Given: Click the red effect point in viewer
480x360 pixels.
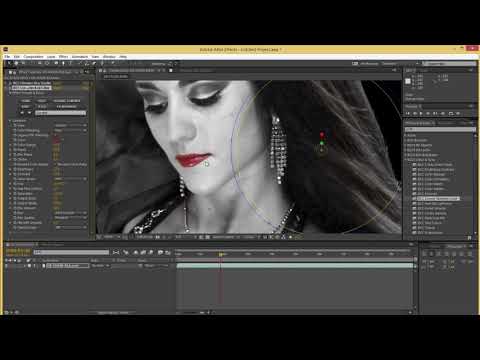Looking at the screenshot, I should pos(322,134).
